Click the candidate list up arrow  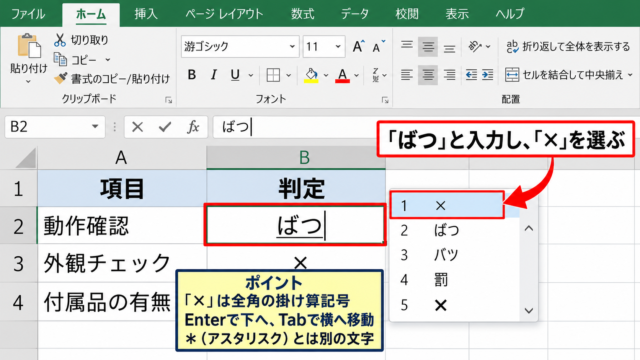pyautogui.click(x=529, y=229)
